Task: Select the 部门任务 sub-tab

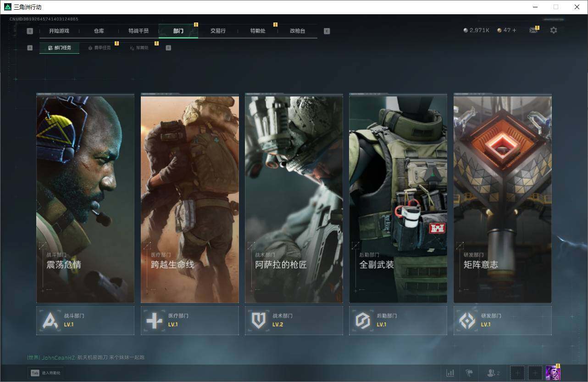Action: pos(60,48)
